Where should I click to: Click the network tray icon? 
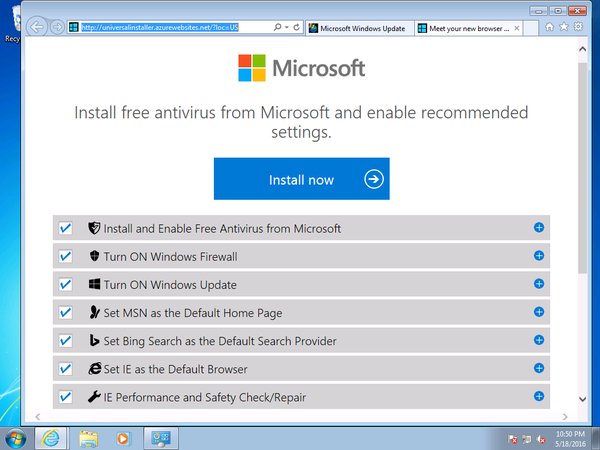coord(527,439)
